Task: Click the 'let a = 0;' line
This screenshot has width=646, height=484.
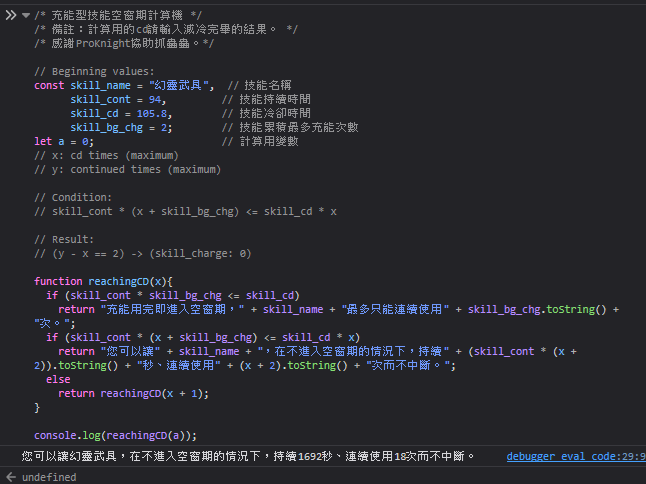Action: 64,141
